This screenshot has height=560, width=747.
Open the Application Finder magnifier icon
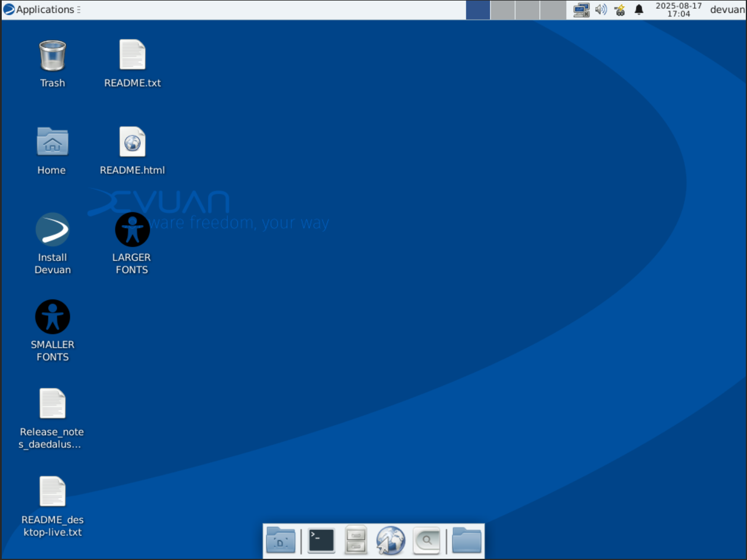(427, 541)
